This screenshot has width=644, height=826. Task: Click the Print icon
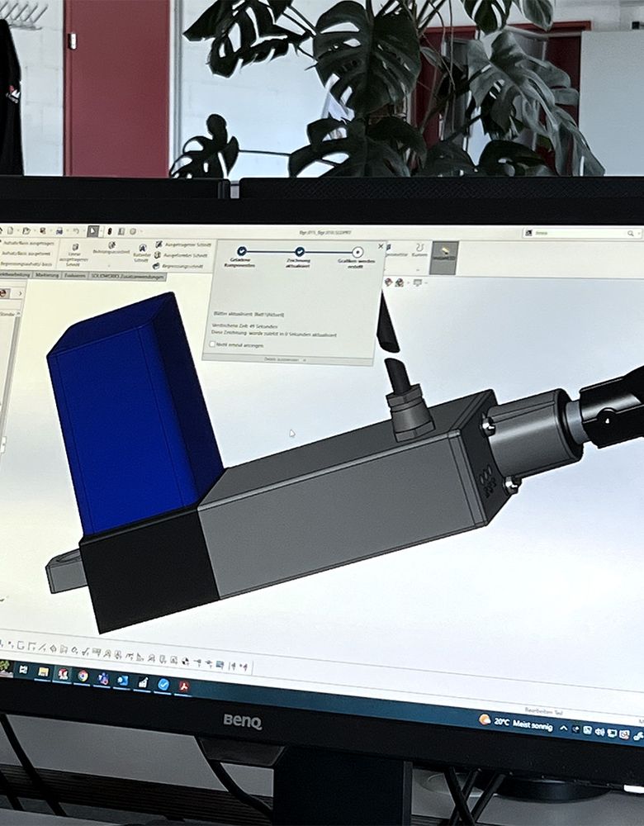pos(59,231)
